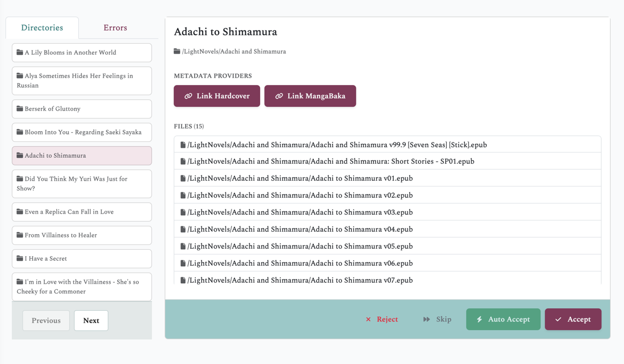Open the Errors tab

click(x=115, y=28)
